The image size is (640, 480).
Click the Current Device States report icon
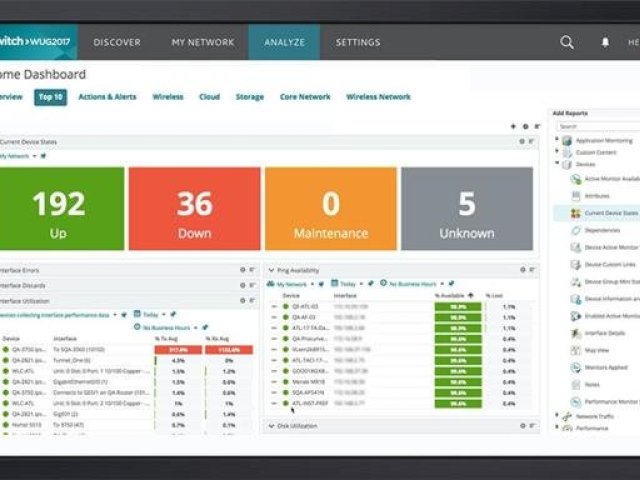click(x=576, y=213)
